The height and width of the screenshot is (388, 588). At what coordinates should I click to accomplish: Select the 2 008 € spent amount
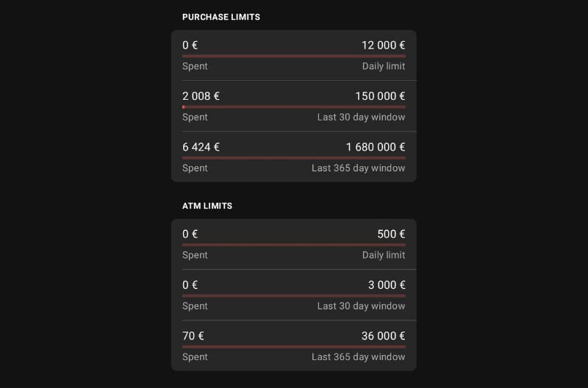click(x=201, y=96)
